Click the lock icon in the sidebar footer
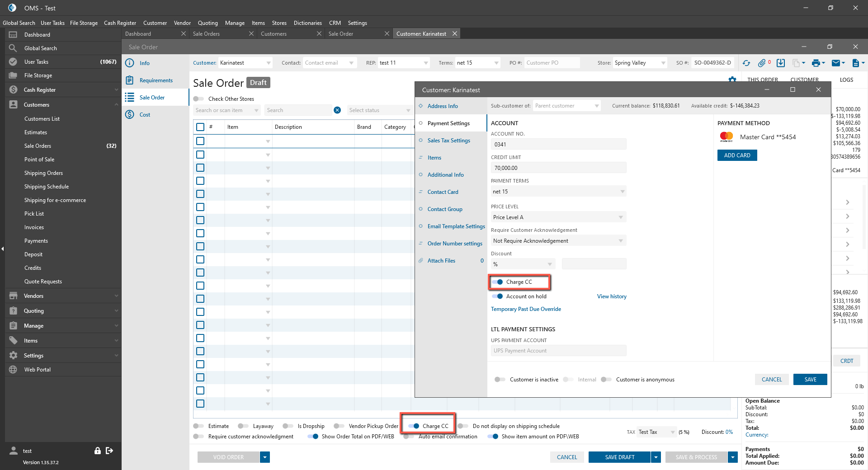The image size is (868, 470). [97, 451]
